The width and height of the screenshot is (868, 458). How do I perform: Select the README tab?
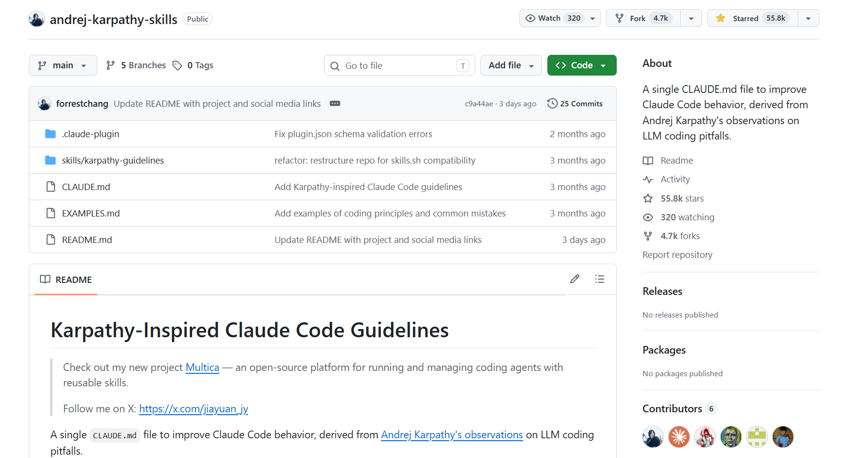(65, 280)
